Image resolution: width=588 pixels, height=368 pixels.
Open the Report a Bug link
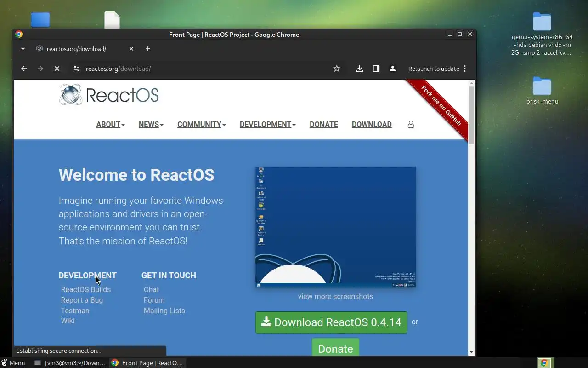tap(82, 300)
